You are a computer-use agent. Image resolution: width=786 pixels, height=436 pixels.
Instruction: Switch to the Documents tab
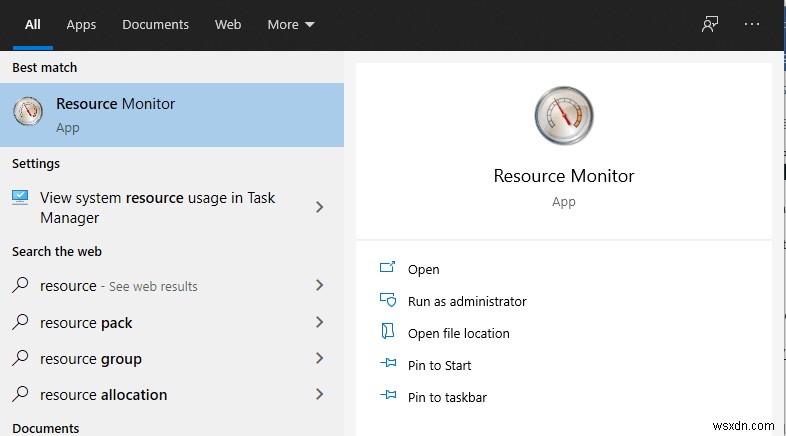coord(155,24)
